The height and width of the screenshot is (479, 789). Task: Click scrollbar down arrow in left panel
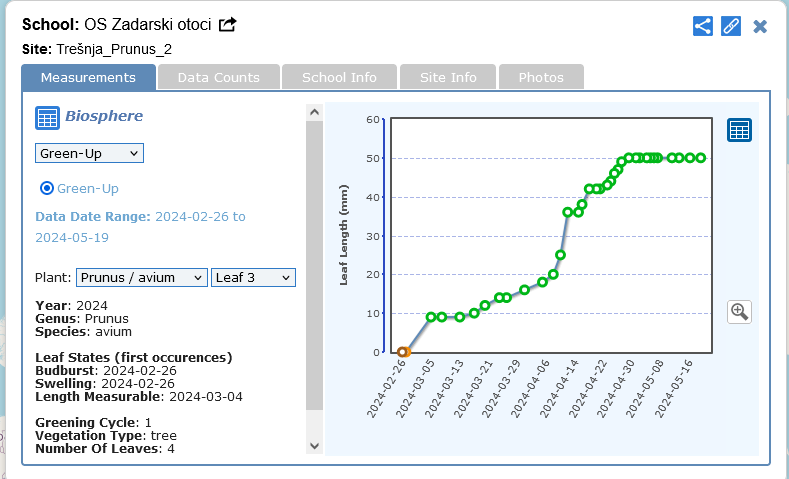[x=314, y=446]
